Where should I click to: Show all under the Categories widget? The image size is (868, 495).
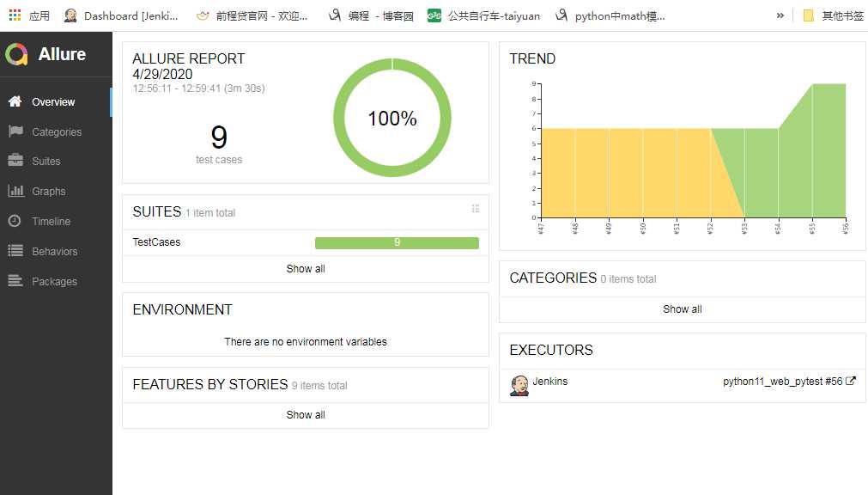[x=683, y=309]
